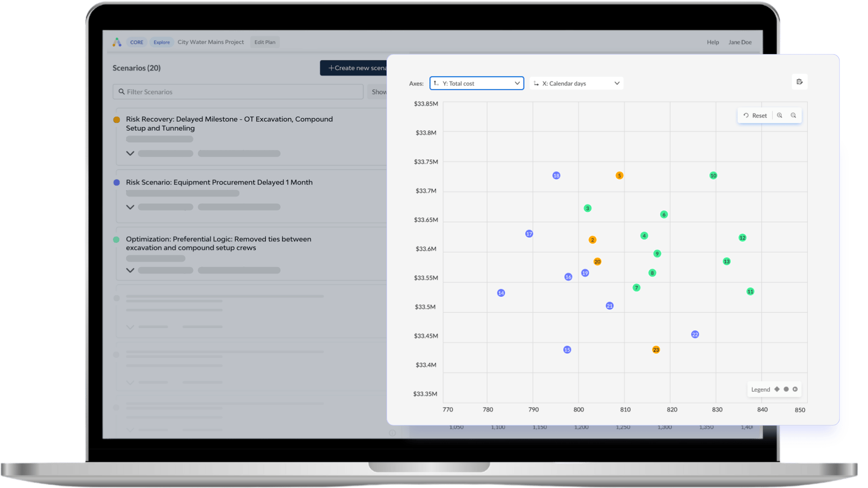Screen dimensions: 868x488
Task: Click the horizontal axis icon before X: Calendar days
Action: click(536, 83)
